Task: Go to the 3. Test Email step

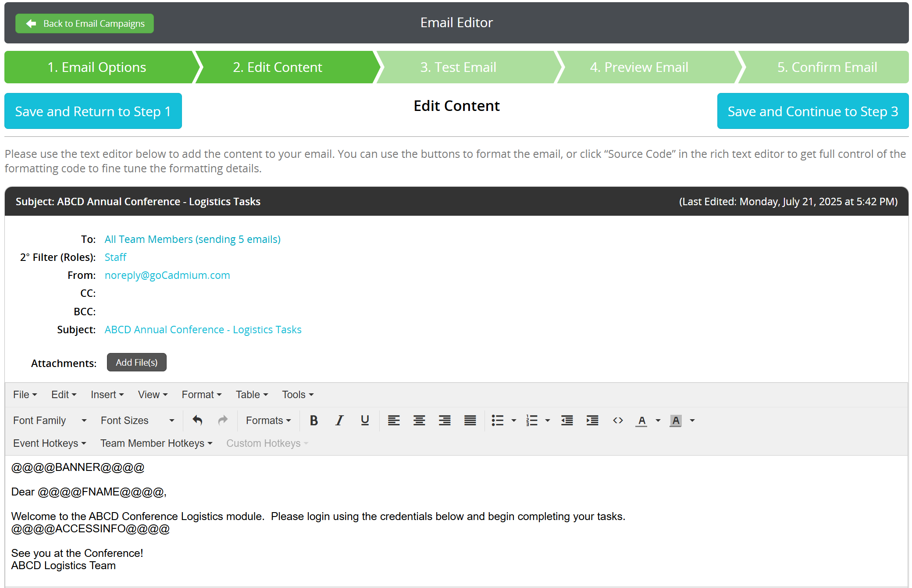Action: pos(458,67)
